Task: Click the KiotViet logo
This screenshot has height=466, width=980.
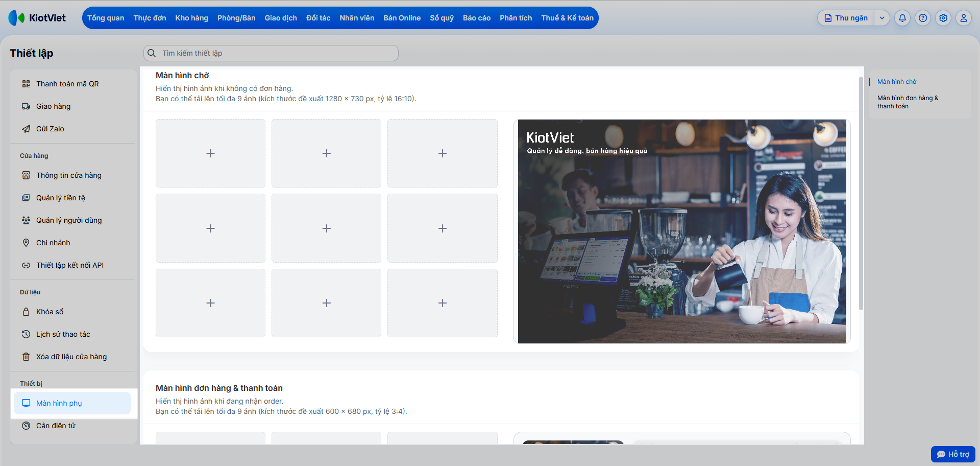Action: 37,18
